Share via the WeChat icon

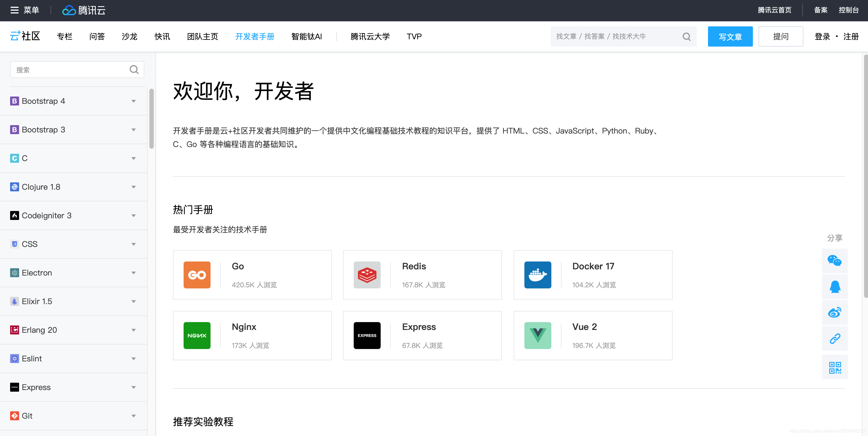(x=834, y=261)
